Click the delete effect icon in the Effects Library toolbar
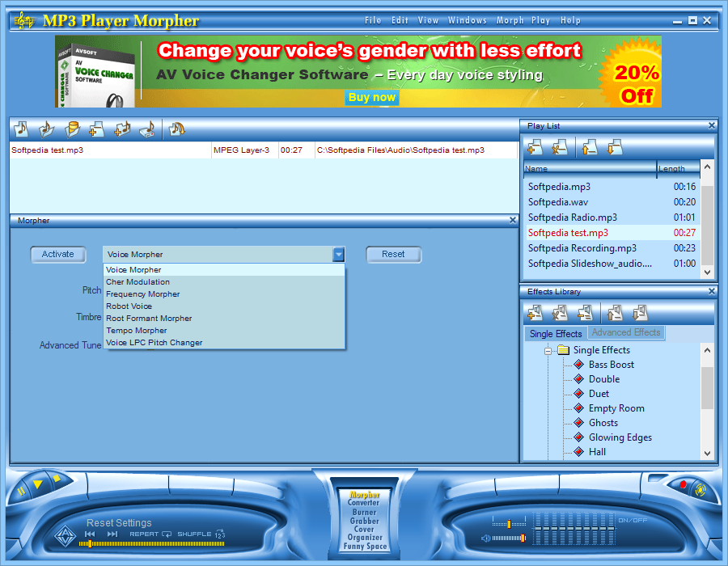The image size is (728, 566). (x=560, y=314)
